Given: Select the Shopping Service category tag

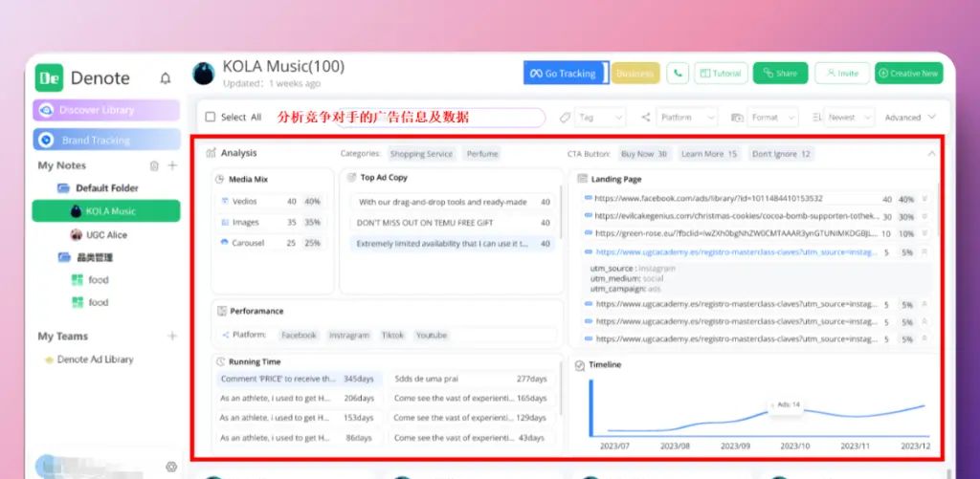Looking at the screenshot, I should (x=421, y=154).
